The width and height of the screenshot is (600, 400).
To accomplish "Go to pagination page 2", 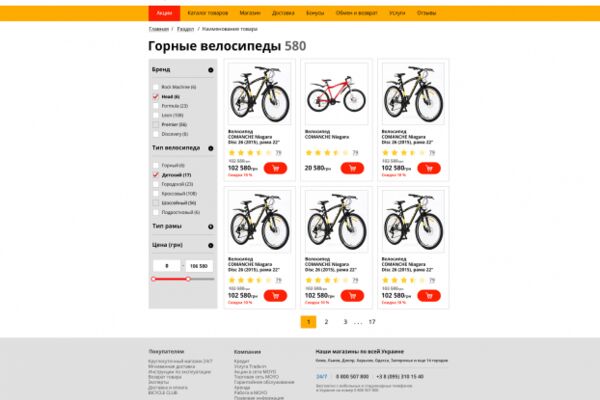I will 326,322.
